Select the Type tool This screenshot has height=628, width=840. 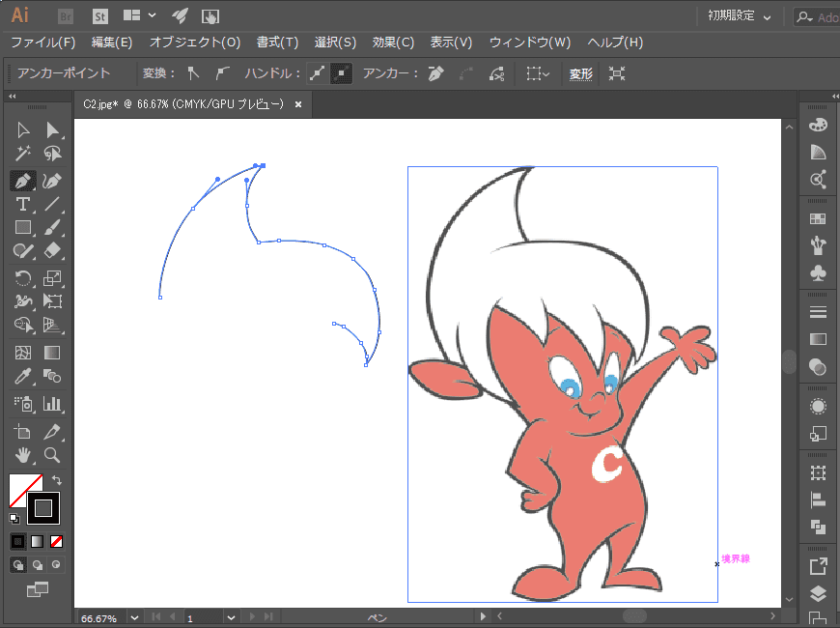pos(22,204)
